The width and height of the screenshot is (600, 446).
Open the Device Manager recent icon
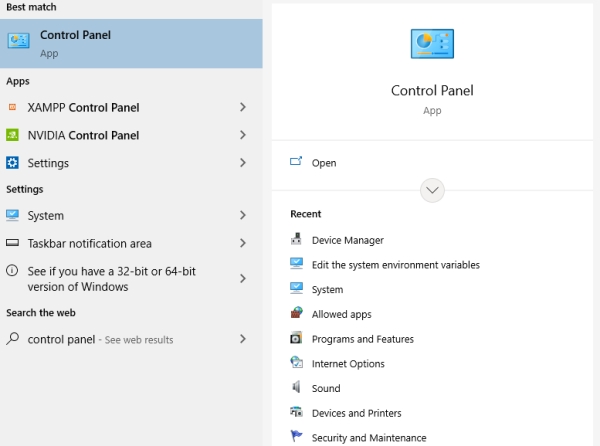click(x=296, y=239)
